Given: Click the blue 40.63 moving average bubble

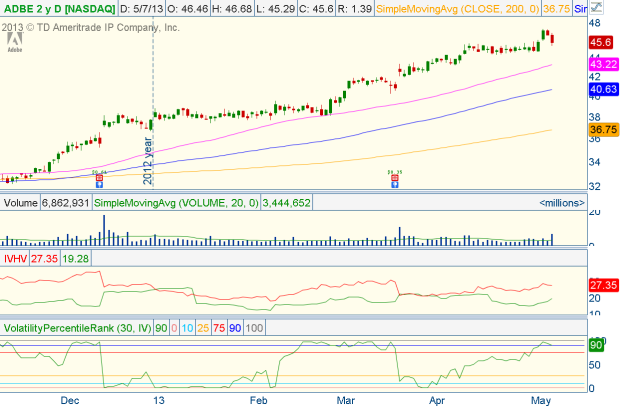Looking at the screenshot, I should [602, 90].
